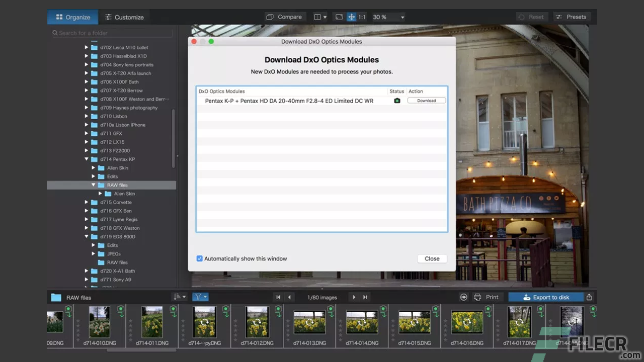
Task: Collapse the d719 EOS 800D folder
Action: pos(87,237)
